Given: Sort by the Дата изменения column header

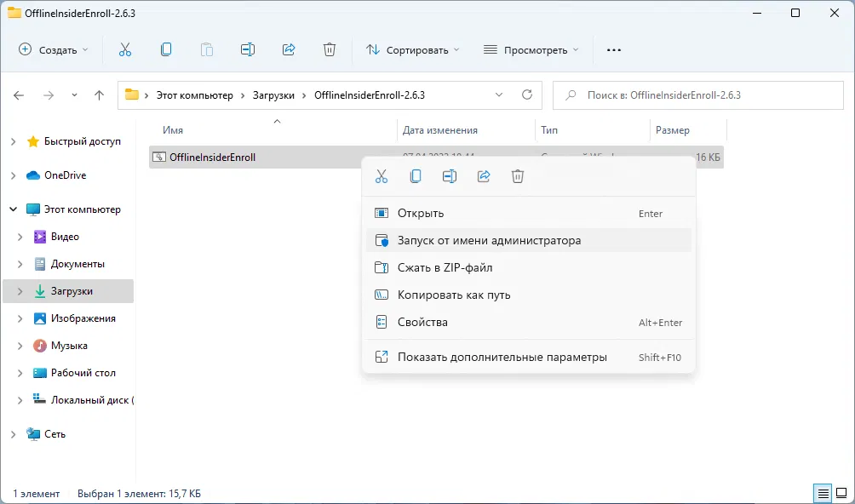Looking at the screenshot, I should (440, 130).
